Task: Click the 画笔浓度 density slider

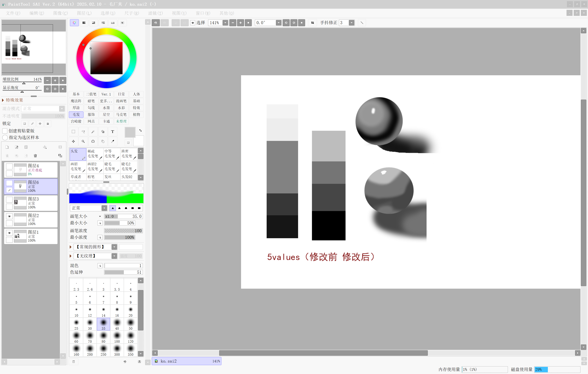Action: click(x=123, y=231)
